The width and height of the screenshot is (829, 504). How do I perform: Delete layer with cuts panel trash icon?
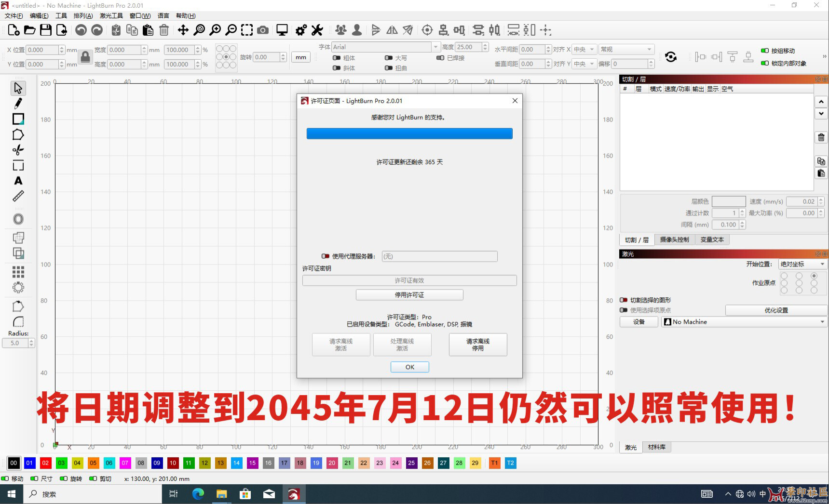point(821,137)
